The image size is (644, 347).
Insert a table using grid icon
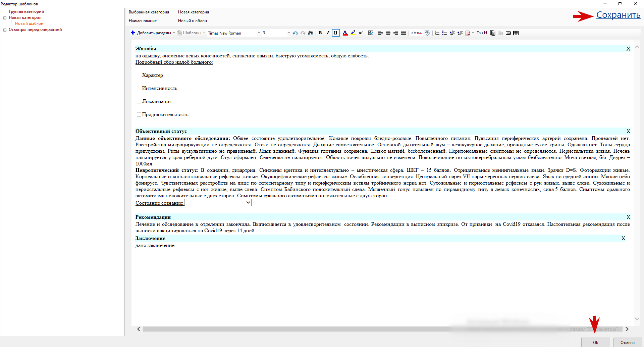[x=516, y=33]
